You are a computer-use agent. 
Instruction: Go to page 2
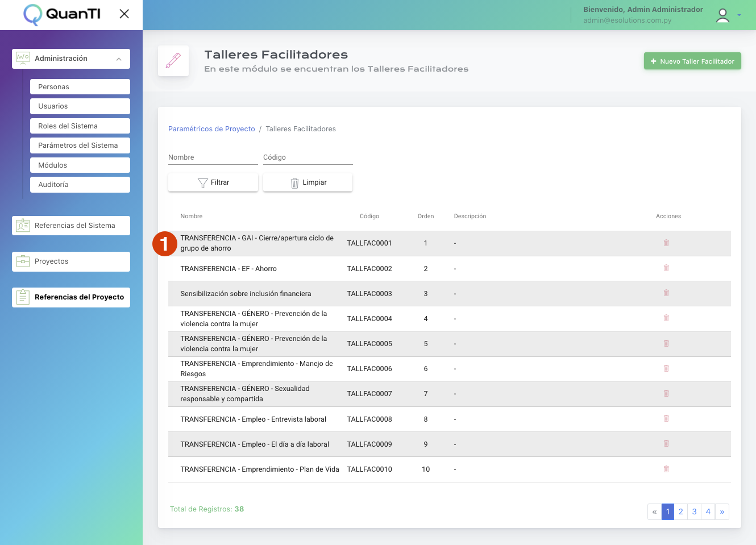[681, 511]
